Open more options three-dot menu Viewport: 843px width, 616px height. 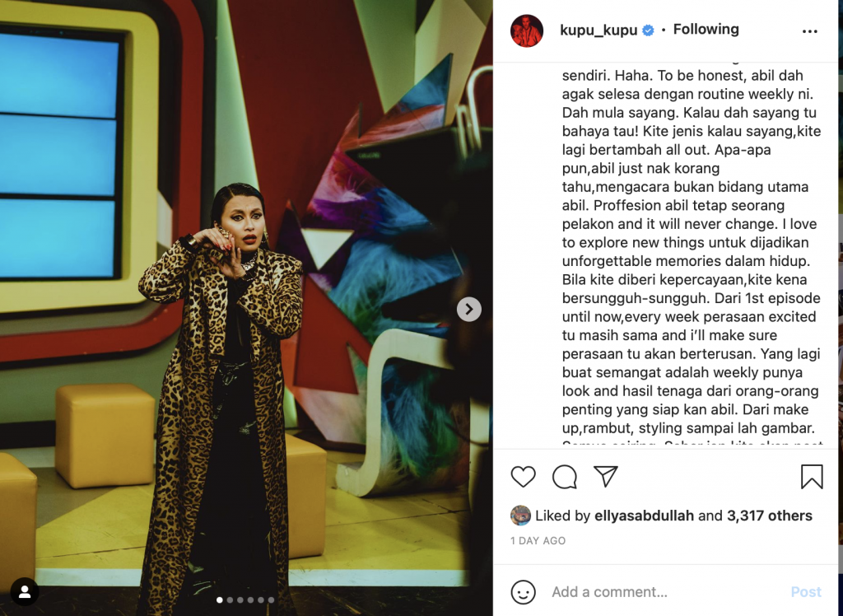pyautogui.click(x=810, y=31)
